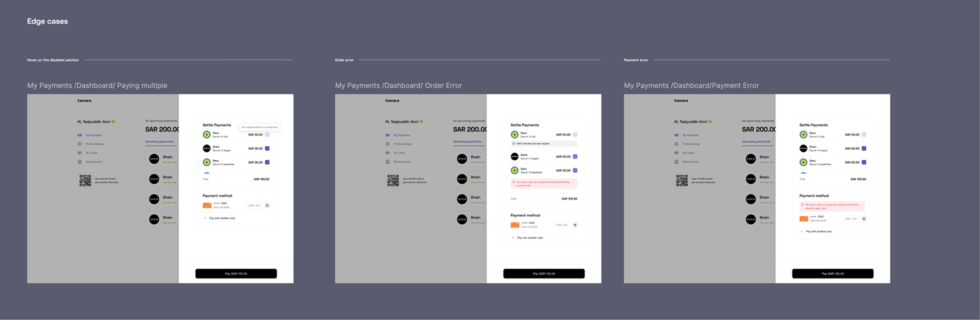
Task: Toggle Saco 12 September checkbox in Order Error frame
Action: [575, 170]
